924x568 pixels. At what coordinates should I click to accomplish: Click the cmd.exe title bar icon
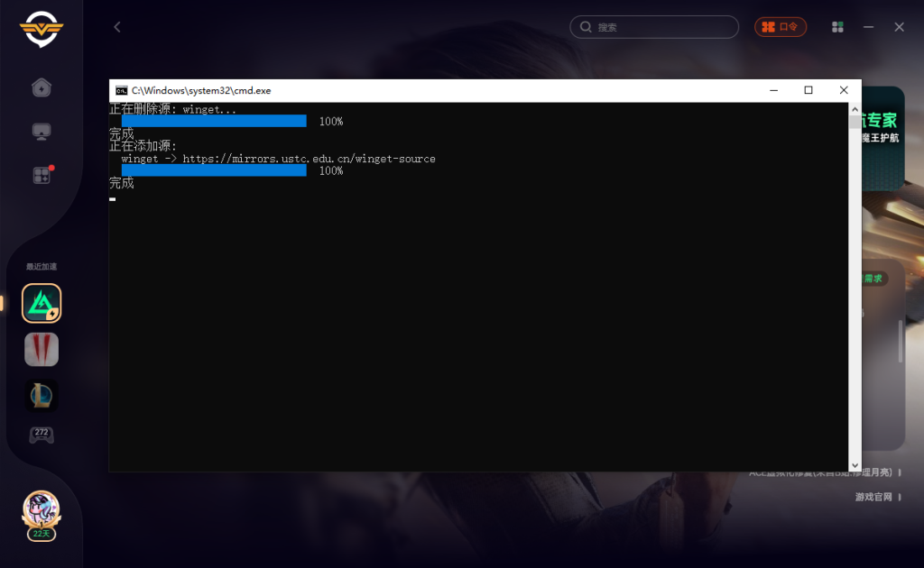[x=121, y=90]
